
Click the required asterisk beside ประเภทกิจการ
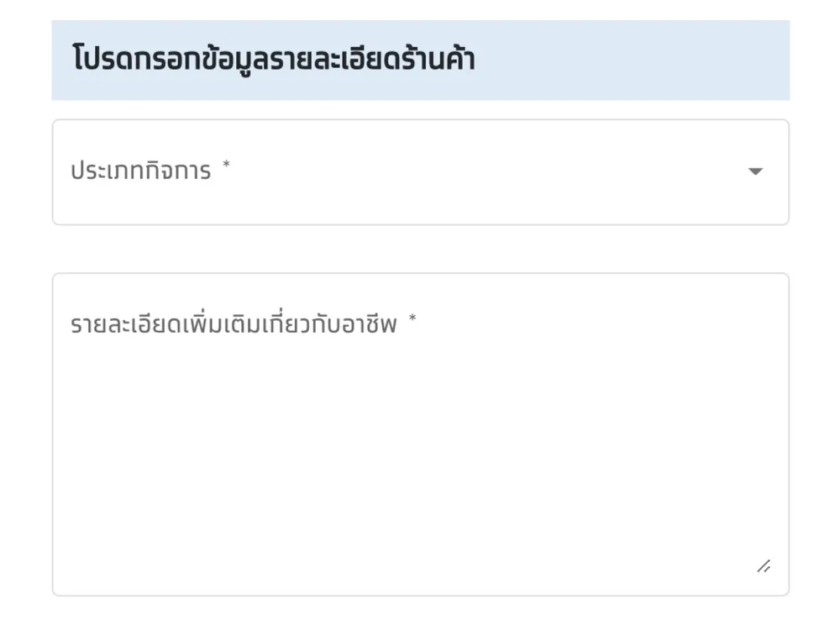226,163
